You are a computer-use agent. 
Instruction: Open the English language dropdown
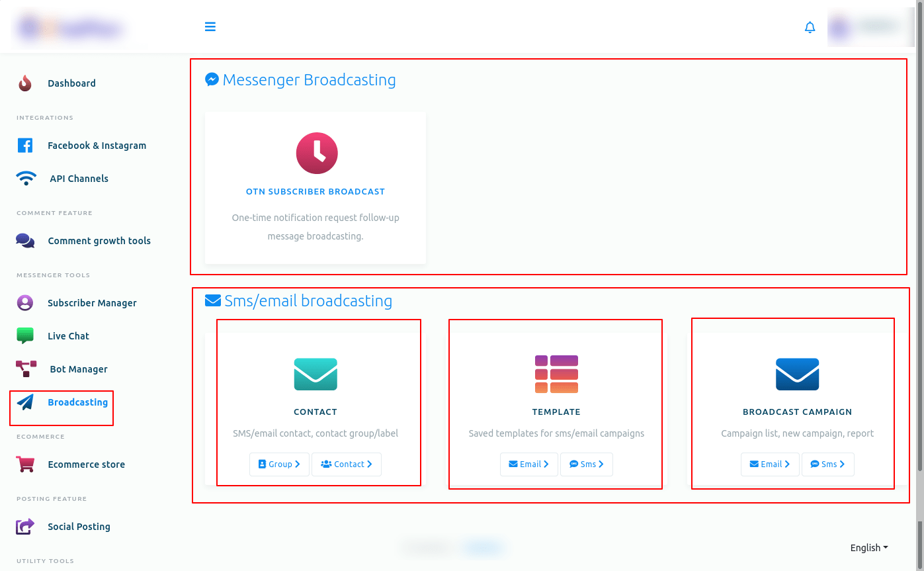pos(868,548)
